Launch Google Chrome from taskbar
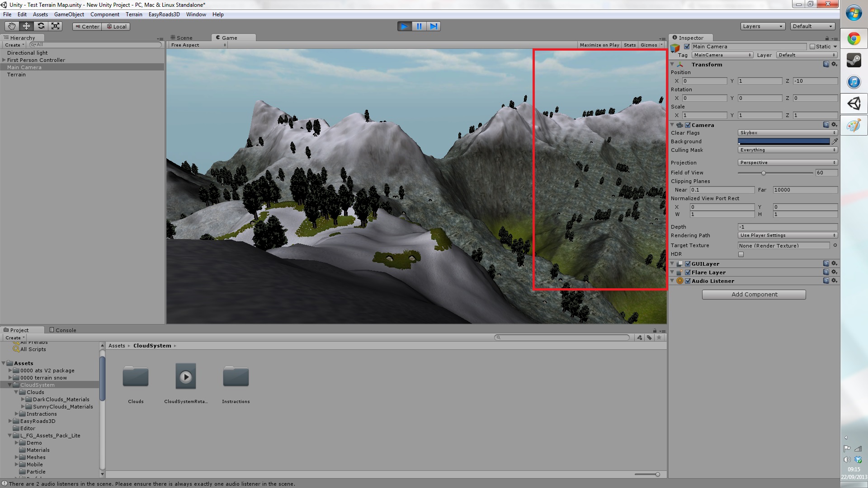Viewport: 868px width, 488px height. coord(854,39)
